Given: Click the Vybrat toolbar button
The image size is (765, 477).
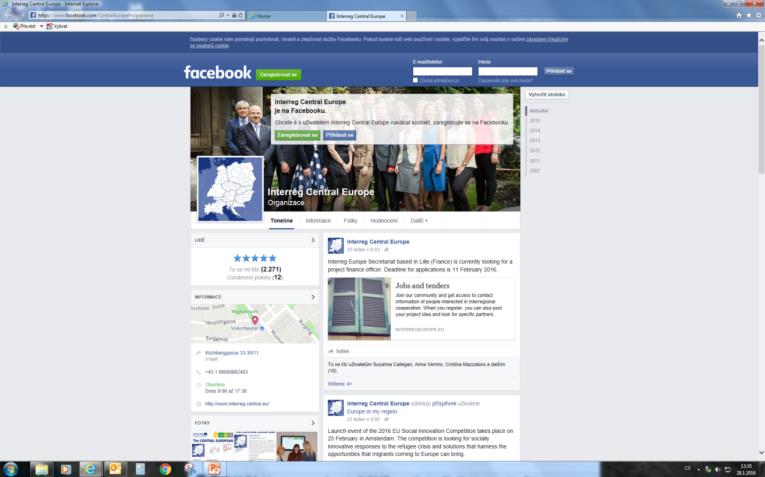Looking at the screenshot, I should 57,26.
